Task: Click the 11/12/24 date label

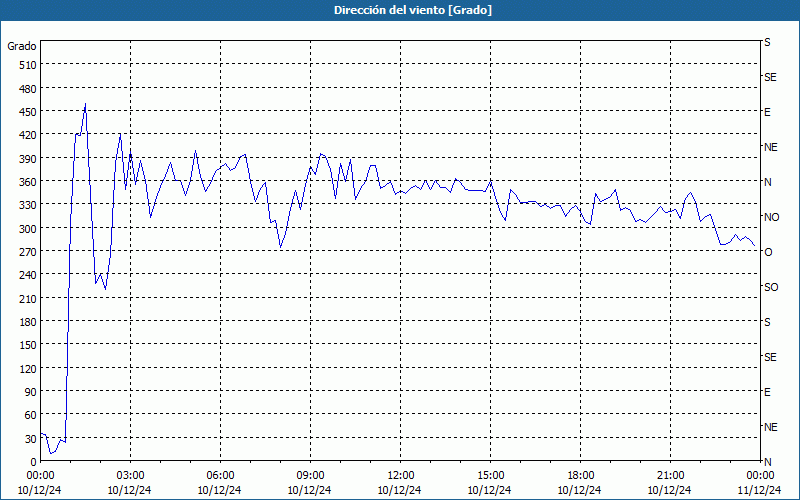Action: click(759, 490)
